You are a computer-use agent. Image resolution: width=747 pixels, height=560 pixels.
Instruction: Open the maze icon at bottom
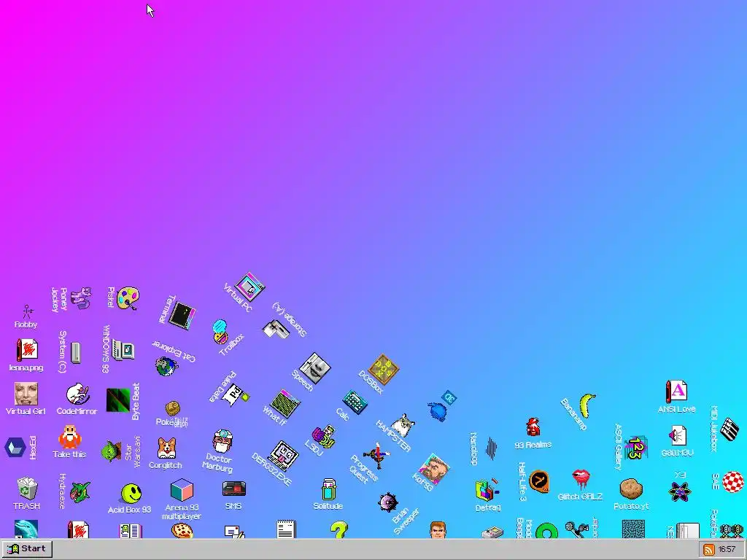pyautogui.click(x=634, y=529)
